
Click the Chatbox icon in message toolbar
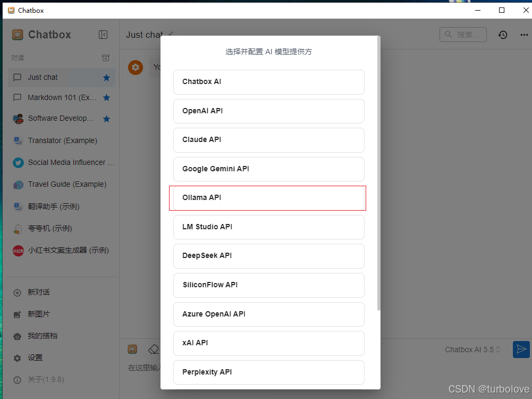[132, 349]
